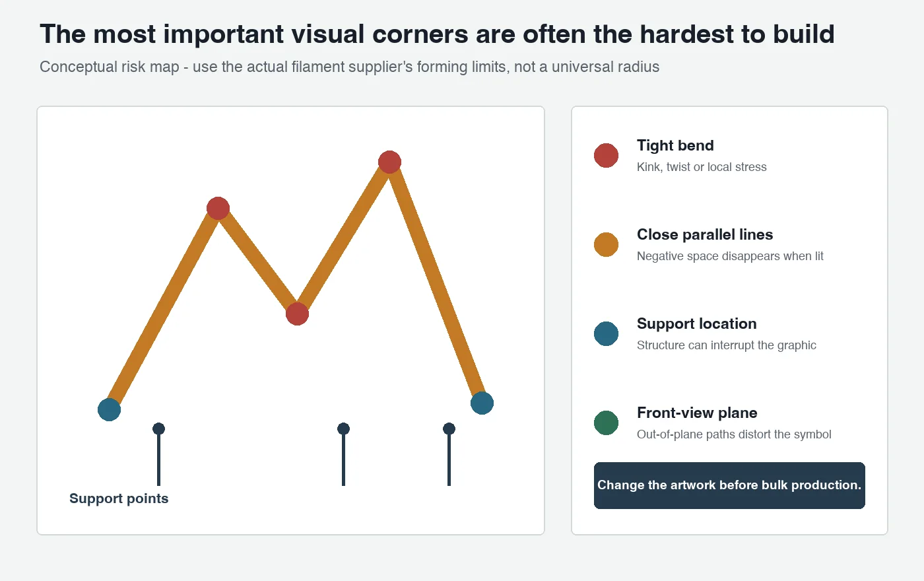Click the blue end node at lower right
The image size is (924, 581).
(x=482, y=403)
